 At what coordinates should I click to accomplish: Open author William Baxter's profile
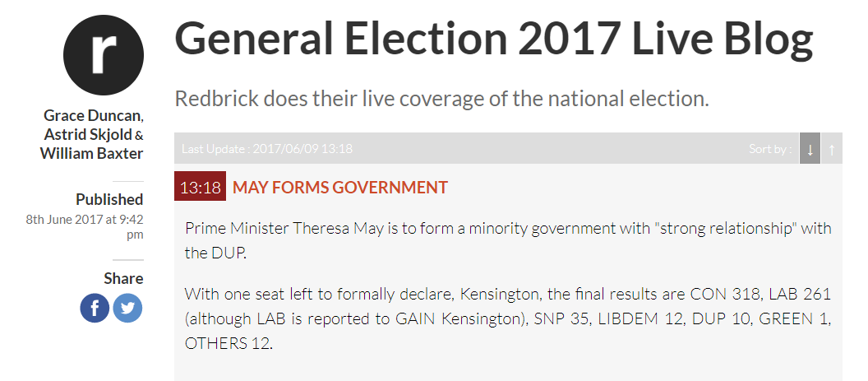click(x=91, y=154)
